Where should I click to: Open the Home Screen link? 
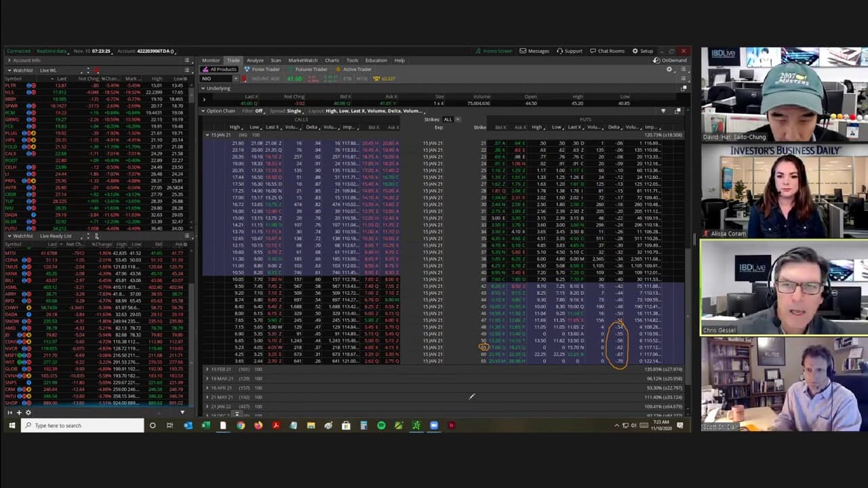pos(493,51)
